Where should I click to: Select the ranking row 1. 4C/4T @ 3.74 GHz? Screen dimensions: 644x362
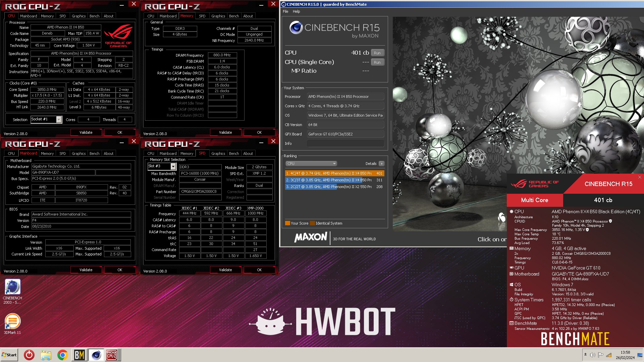[x=334, y=173]
